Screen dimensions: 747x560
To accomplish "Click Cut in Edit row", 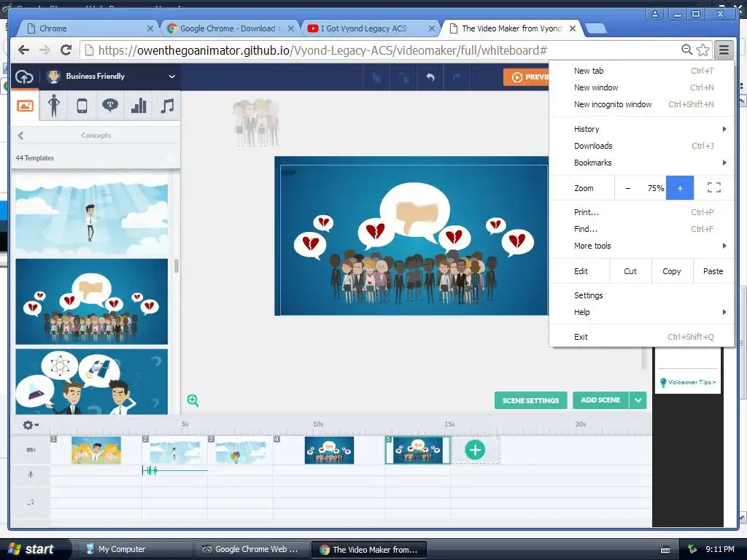I will [630, 271].
